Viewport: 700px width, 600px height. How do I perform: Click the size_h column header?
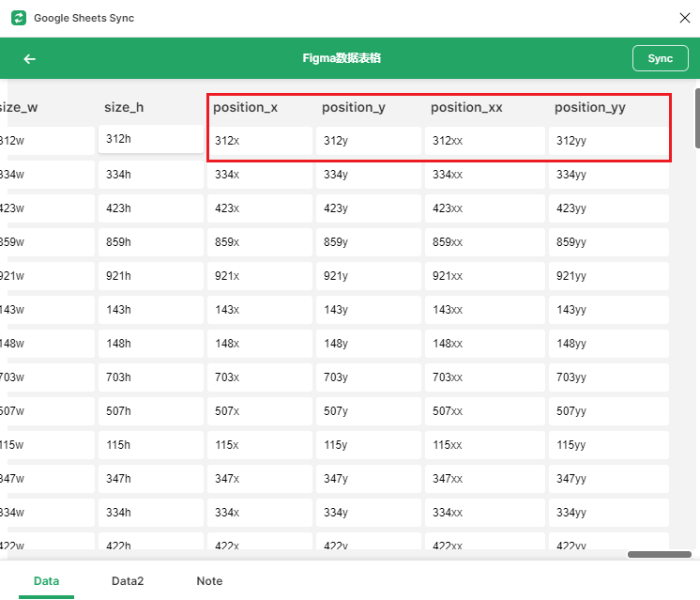124,108
